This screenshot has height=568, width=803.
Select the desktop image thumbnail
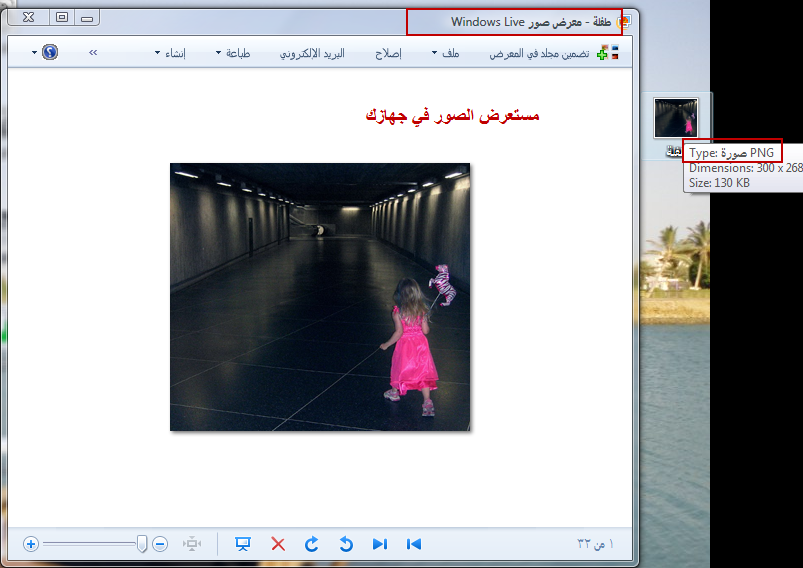(676, 119)
